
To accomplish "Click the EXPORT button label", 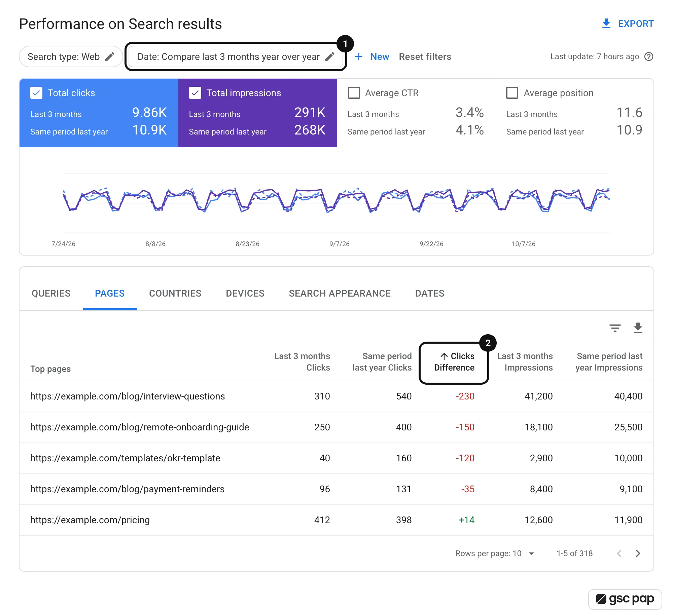I will pos(636,24).
